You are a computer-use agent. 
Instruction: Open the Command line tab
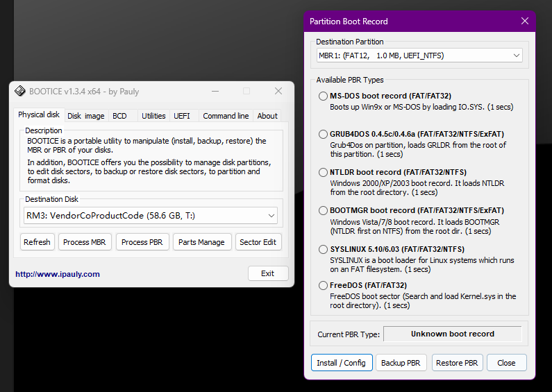[x=226, y=116]
